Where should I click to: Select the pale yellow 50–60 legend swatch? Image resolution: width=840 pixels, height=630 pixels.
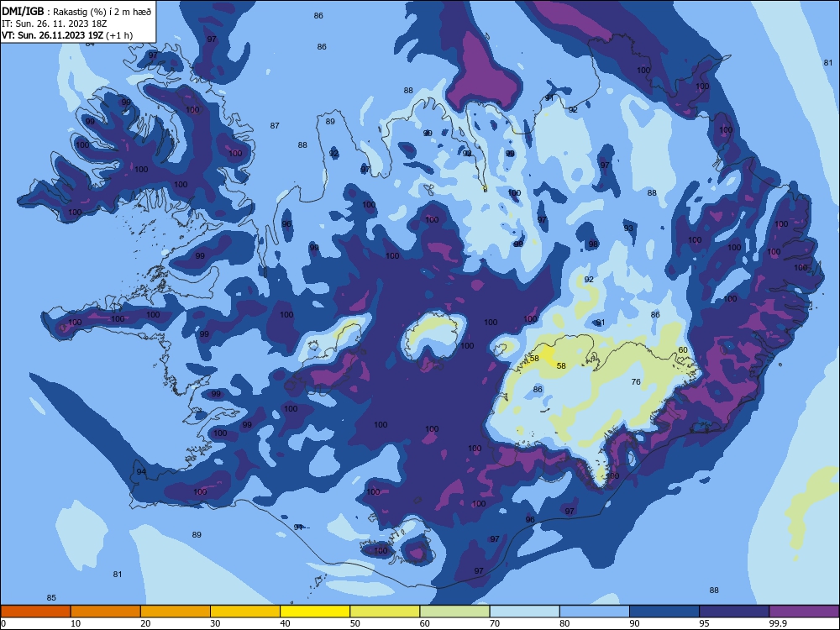(385, 612)
